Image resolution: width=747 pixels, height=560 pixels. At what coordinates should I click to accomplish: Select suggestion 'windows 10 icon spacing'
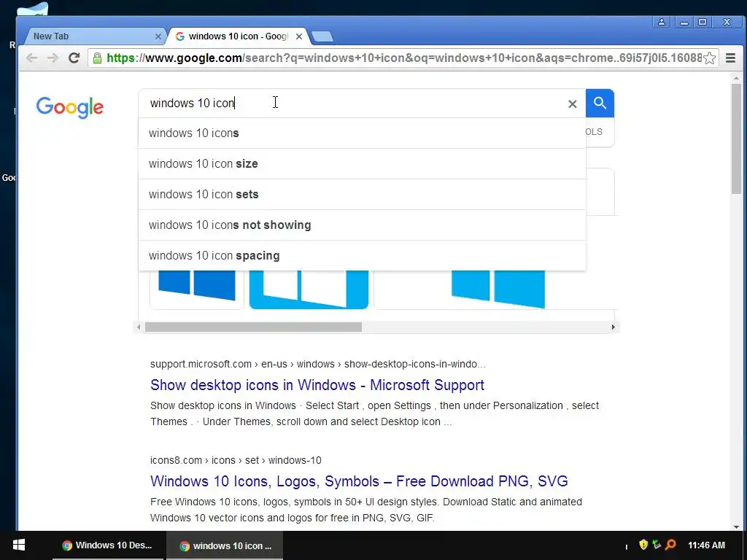coord(362,256)
